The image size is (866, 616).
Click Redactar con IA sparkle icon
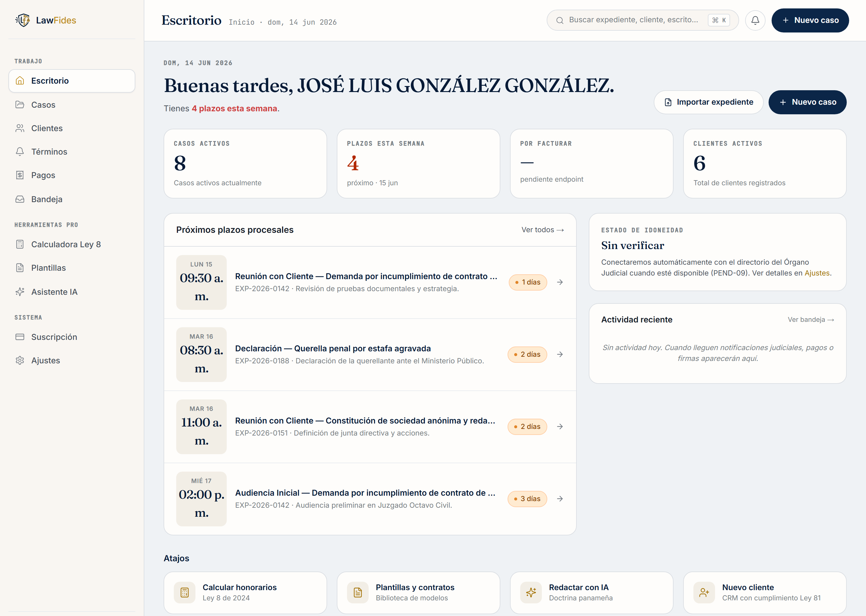pyautogui.click(x=531, y=593)
